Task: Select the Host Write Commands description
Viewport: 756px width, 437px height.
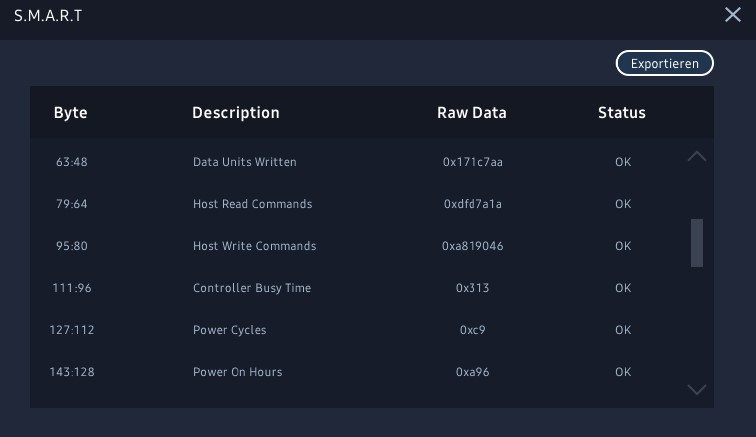Action: tap(255, 246)
